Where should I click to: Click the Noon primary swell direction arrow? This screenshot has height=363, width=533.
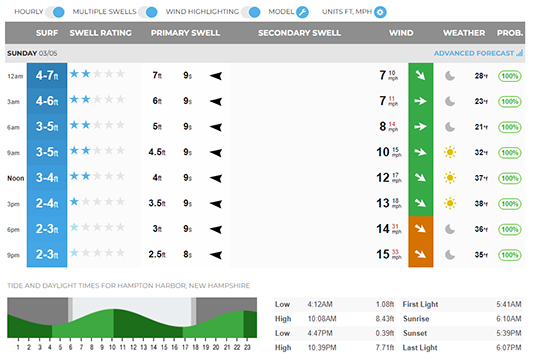point(216,178)
